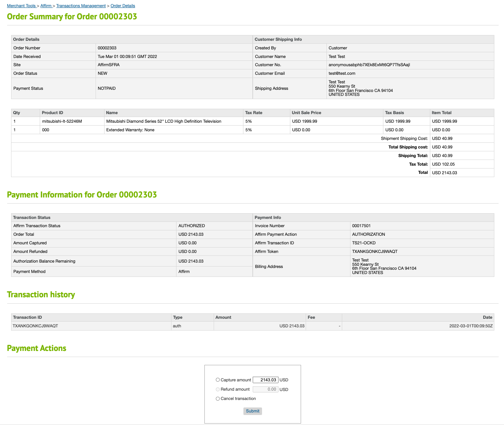
Task: Click the payment status value NOTPAID
Action: 107,88
